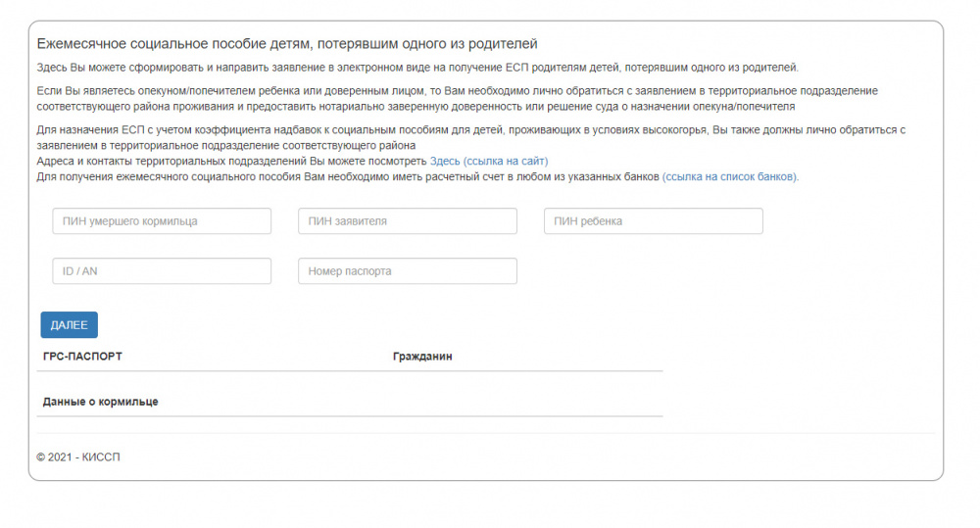Viewport: 980px width, 528px height.
Task: Click the Гражданин column header
Action: tap(421, 357)
